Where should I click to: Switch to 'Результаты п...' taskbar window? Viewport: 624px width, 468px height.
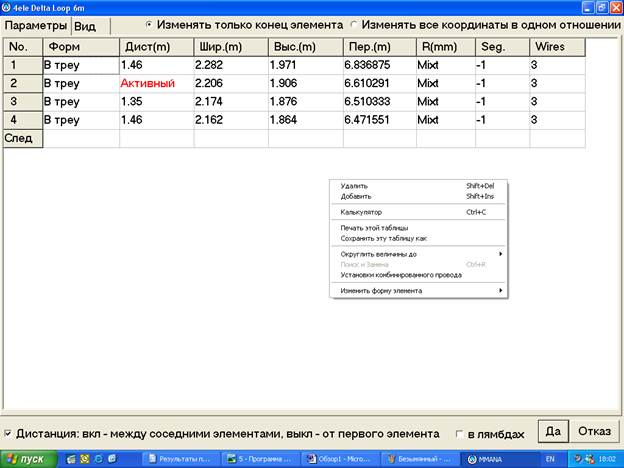coord(179,459)
